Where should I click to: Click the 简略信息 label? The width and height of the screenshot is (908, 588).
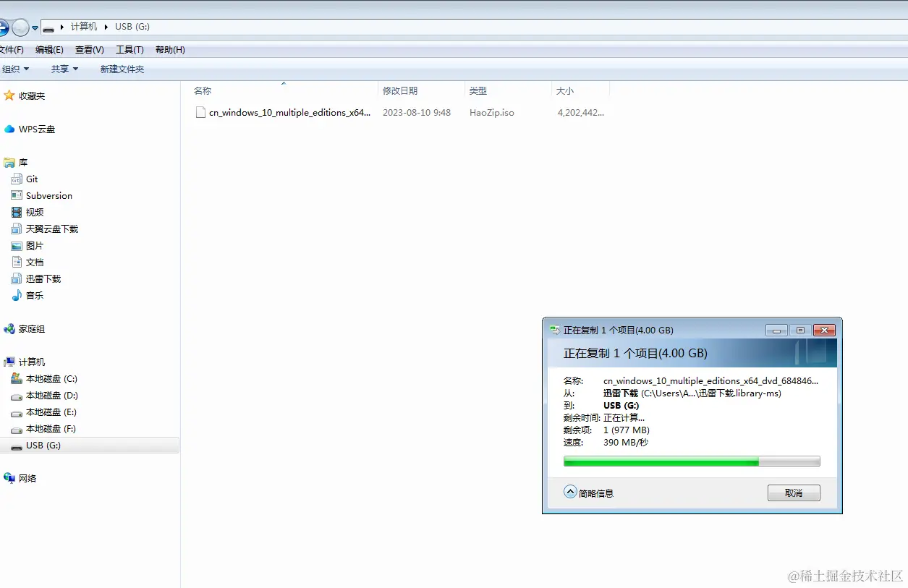point(596,493)
